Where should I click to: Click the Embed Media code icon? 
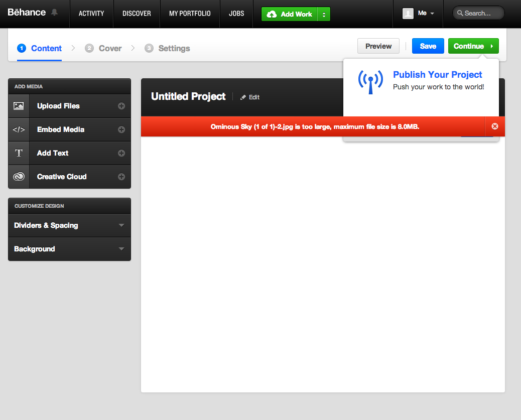click(x=19, y=129)
